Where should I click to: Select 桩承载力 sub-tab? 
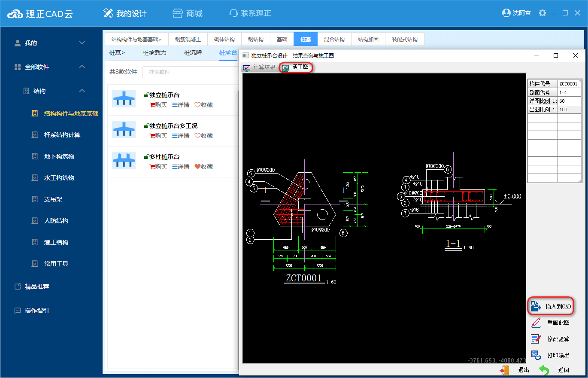coord(155,53)
